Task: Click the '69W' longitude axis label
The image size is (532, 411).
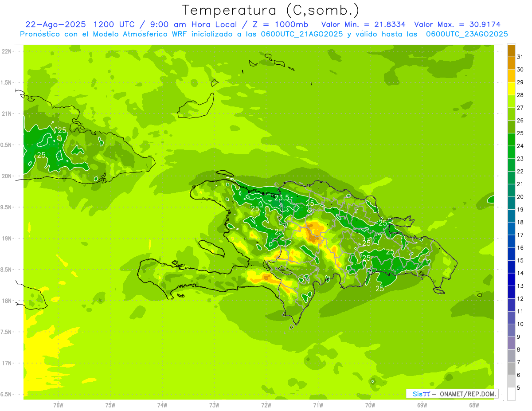Action: pyautogui.click(x=422, y=405)
